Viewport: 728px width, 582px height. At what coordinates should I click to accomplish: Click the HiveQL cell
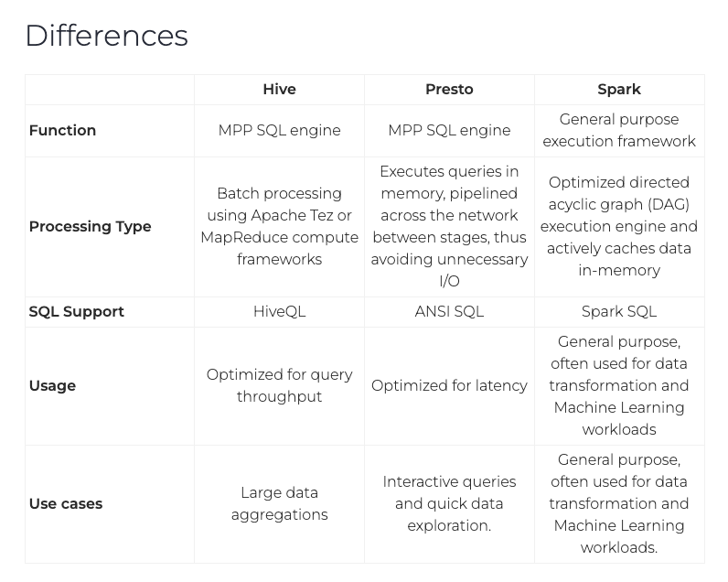279,312
